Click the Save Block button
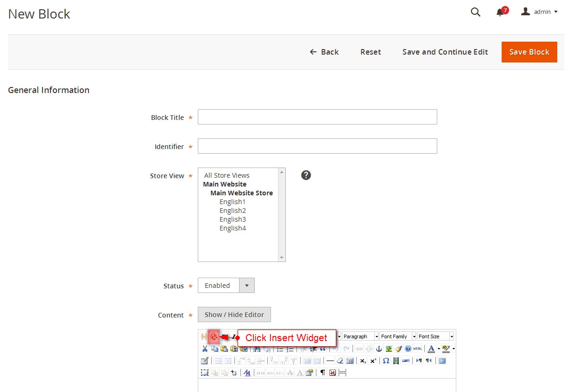Screen dimensions: 573x392 529,52
